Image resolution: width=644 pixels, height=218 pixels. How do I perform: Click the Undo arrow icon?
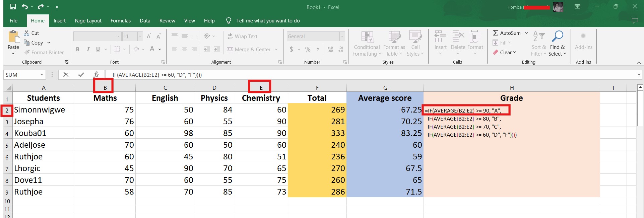(25, 7)
